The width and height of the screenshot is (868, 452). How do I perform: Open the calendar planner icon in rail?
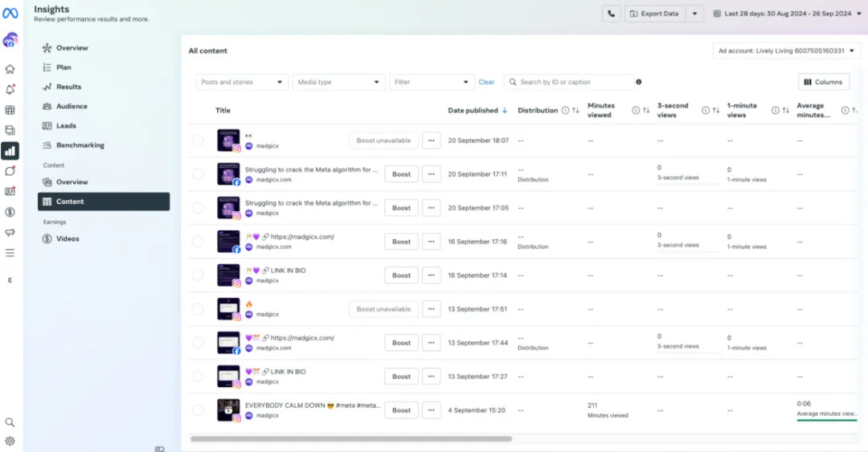10,110
